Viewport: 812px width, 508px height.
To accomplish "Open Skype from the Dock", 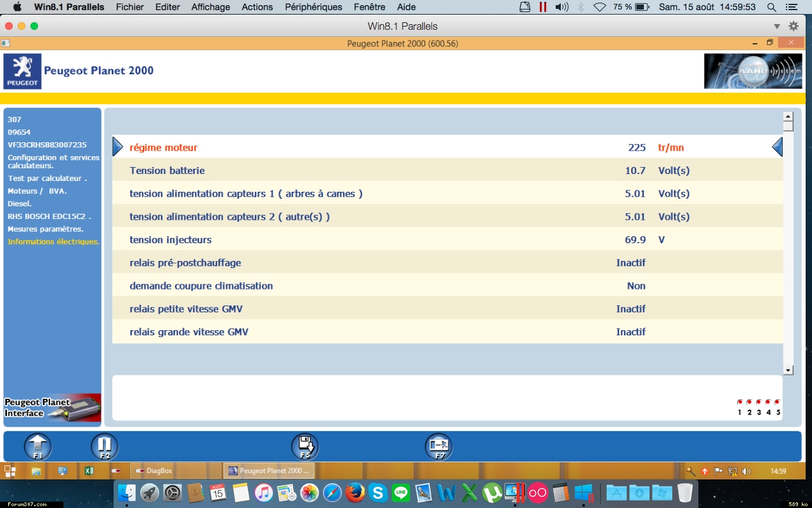I will 378,493.
